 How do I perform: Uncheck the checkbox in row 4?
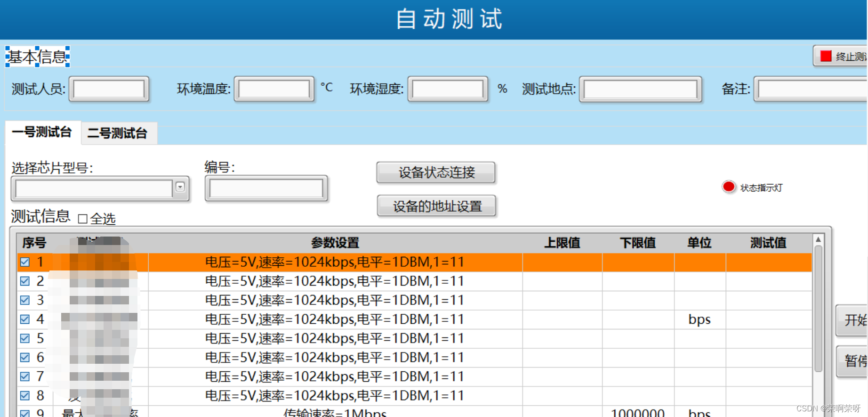click(x=25, y=319)
